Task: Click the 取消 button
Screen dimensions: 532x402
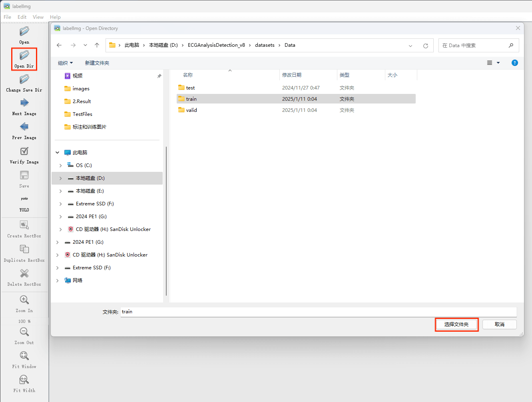Action: [x=499, y=324]
